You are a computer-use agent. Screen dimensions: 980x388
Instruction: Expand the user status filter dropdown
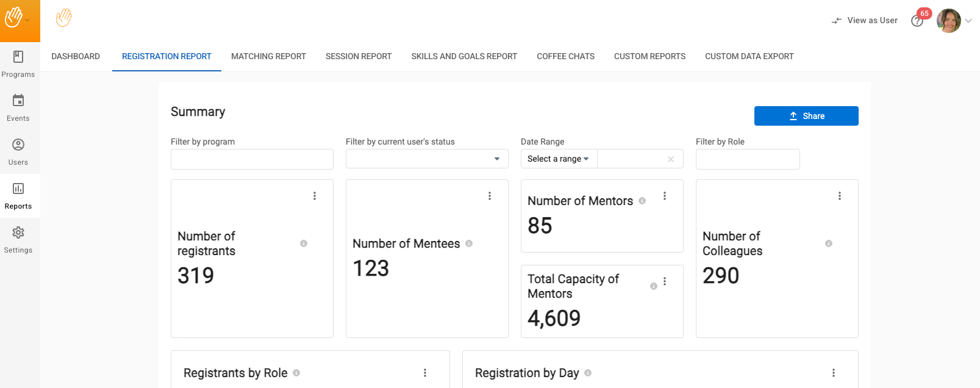[x=497, y=159]
